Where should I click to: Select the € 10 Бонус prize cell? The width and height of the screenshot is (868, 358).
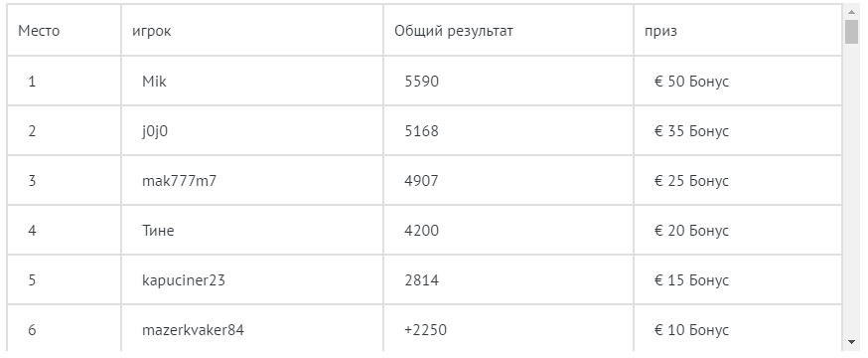click(737, 328)
